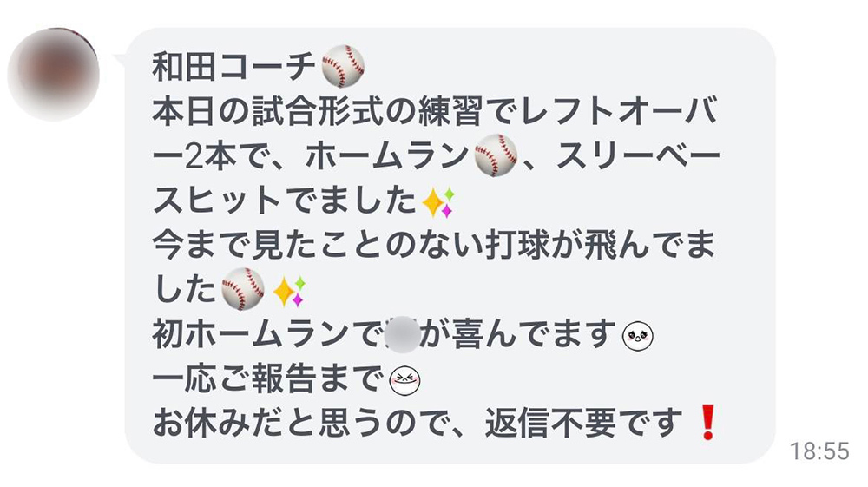Click the スリーベー text

pyautogui.click(x=638, y=156)
